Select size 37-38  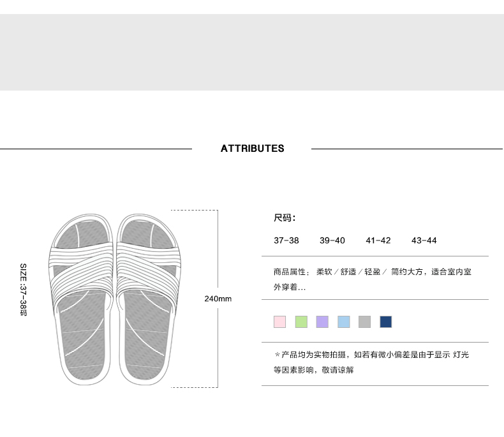(286, 241)
